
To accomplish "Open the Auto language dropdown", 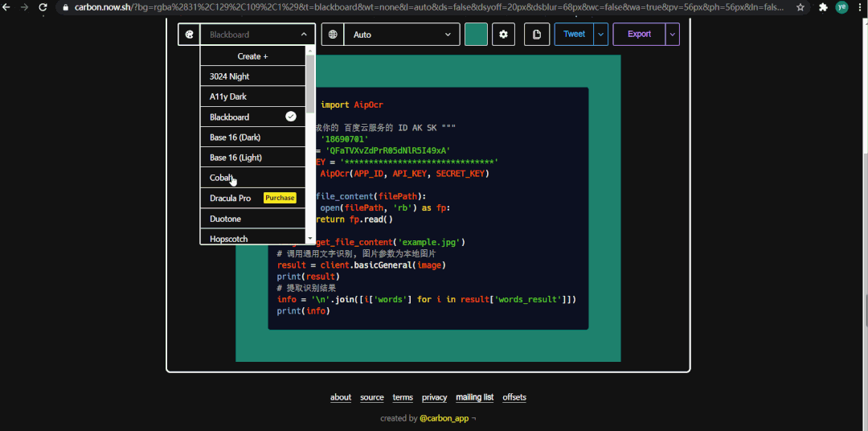I will (401, 35).
